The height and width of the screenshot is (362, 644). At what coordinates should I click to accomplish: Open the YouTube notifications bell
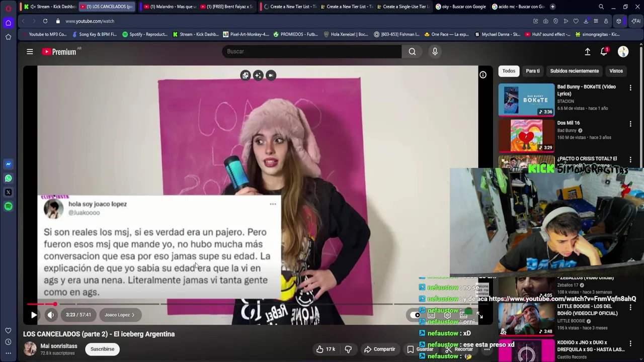[x=604, y=51]
